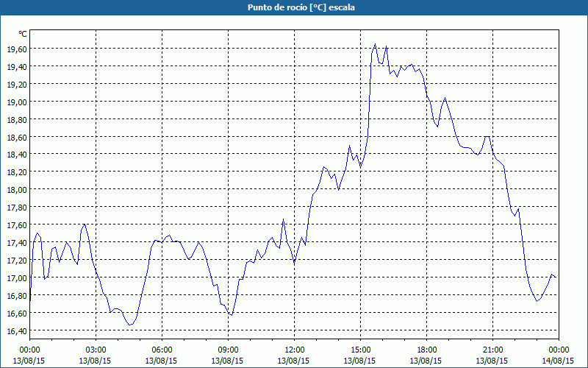Screen dimensions: 588x368
Task: Click the 03:00 time label
Action: (96, 350)
